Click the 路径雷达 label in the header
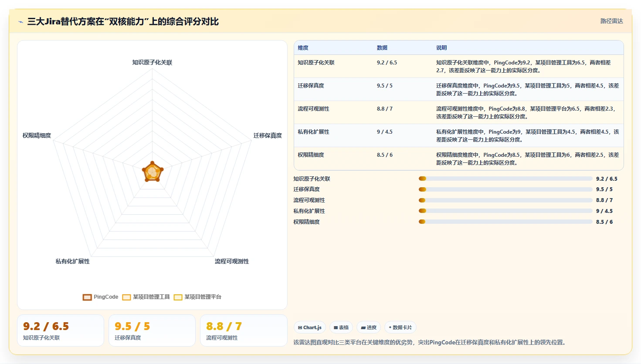 (x=611, y=21)
